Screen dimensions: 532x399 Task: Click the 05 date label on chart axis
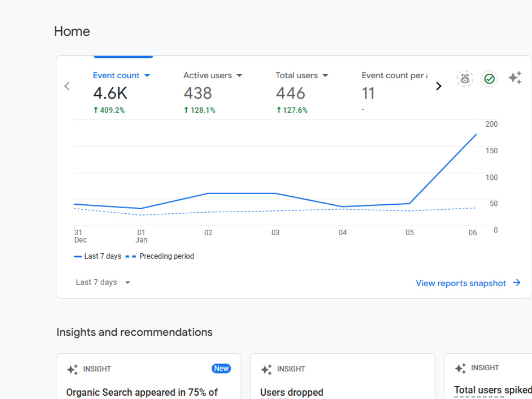click(410, 233)
